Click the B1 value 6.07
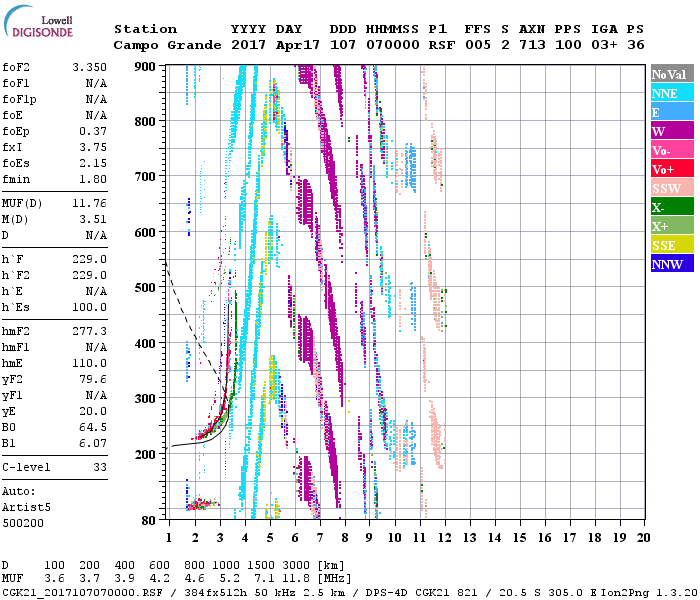Image resolution: width=700 pixels, height=600 pixels. tap(93, 444)
